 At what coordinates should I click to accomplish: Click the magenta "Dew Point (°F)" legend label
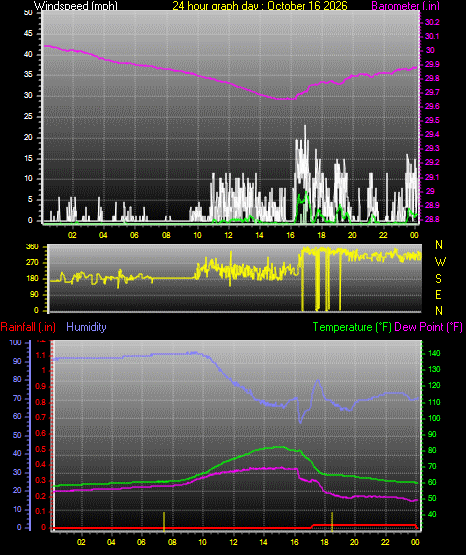[428, 327]
